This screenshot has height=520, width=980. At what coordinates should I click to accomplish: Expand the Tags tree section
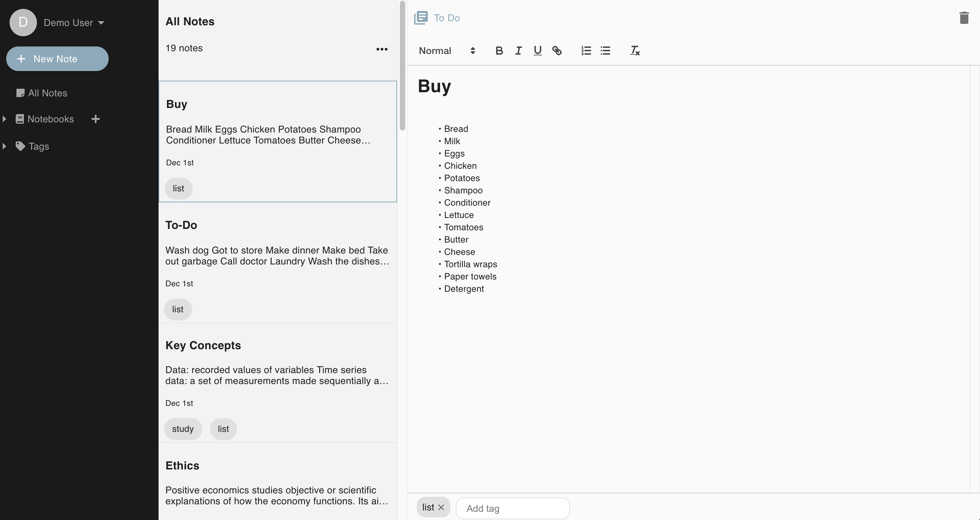point(4,146)
